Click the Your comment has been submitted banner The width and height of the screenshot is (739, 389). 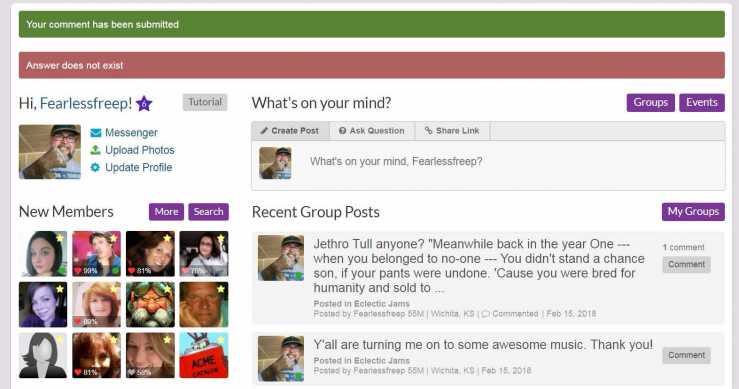[x=372, y=25]
